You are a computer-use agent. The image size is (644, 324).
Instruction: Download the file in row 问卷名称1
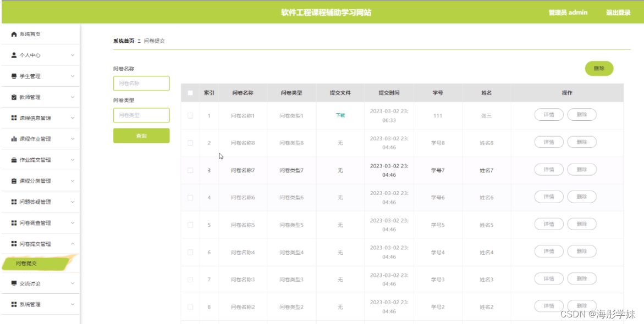340,116
